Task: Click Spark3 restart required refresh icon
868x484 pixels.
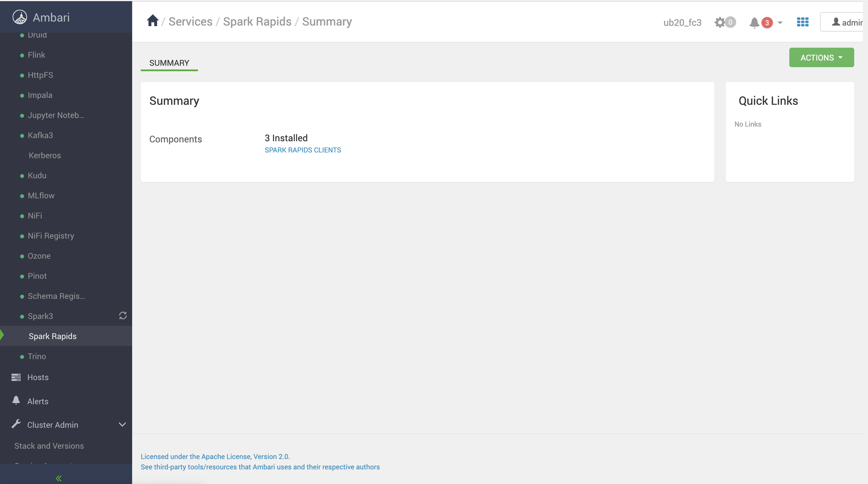Action: 123,316
